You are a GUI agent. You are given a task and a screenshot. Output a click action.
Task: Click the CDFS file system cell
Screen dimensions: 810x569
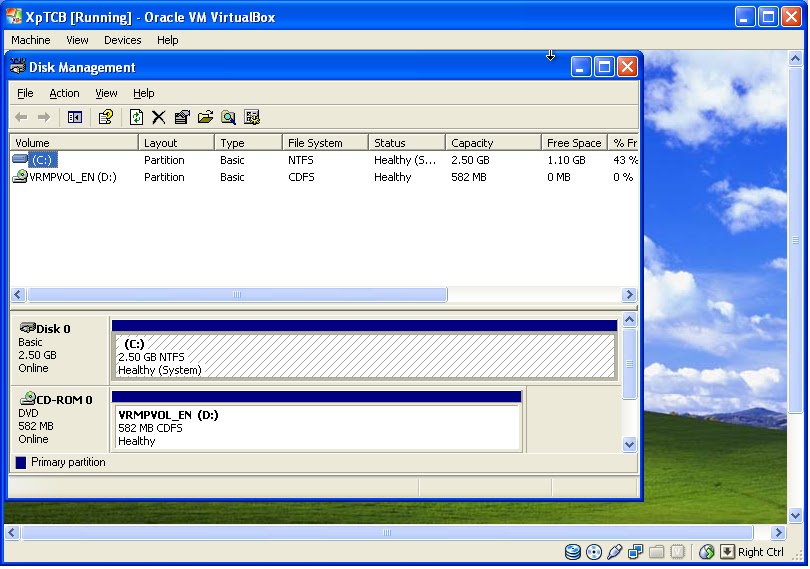[x=301, y=177]
